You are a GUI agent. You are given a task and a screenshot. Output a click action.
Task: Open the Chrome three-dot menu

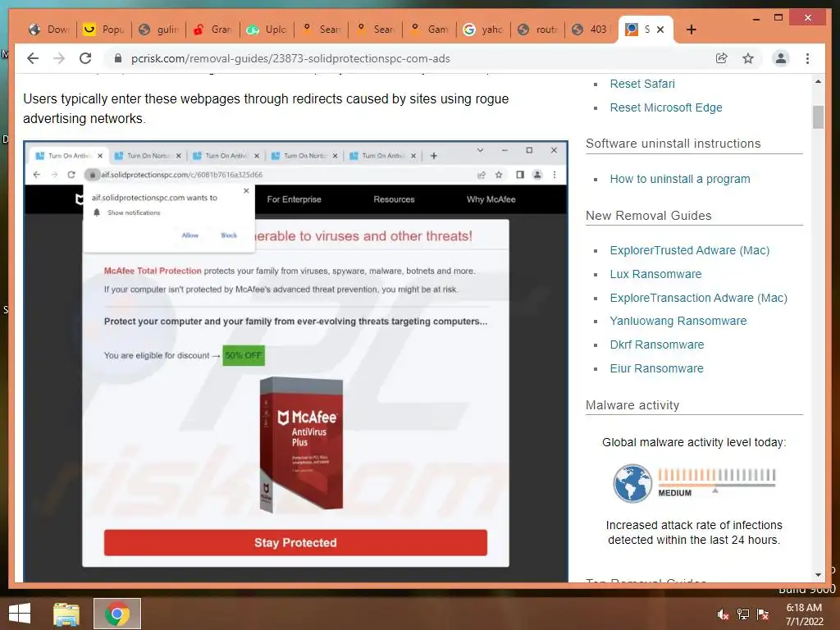coord(807,58)
